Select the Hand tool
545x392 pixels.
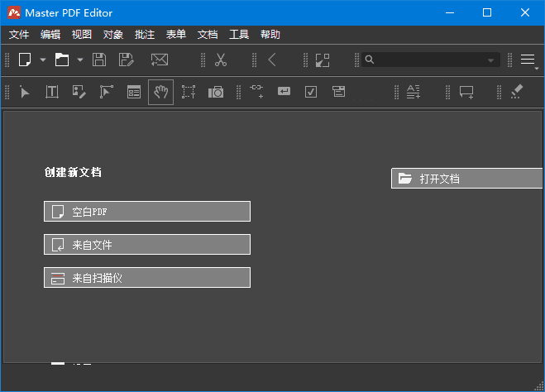pos(160,92)
